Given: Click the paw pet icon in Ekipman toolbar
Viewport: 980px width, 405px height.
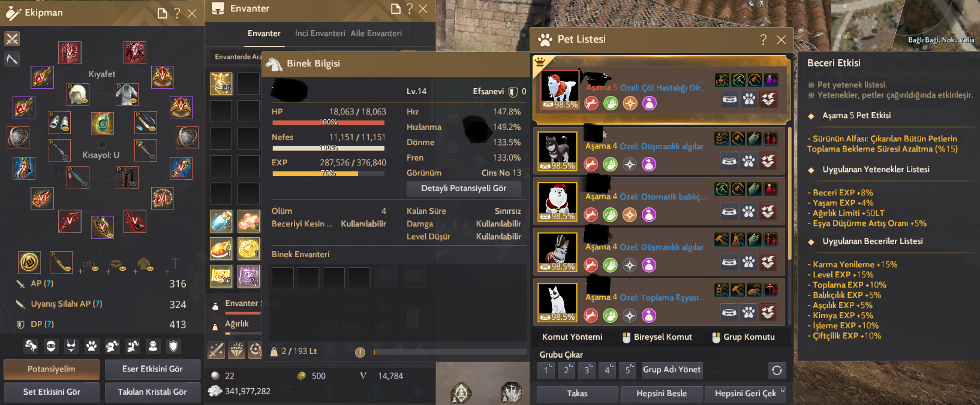Looking at the screenshot, I should [92, 346].
